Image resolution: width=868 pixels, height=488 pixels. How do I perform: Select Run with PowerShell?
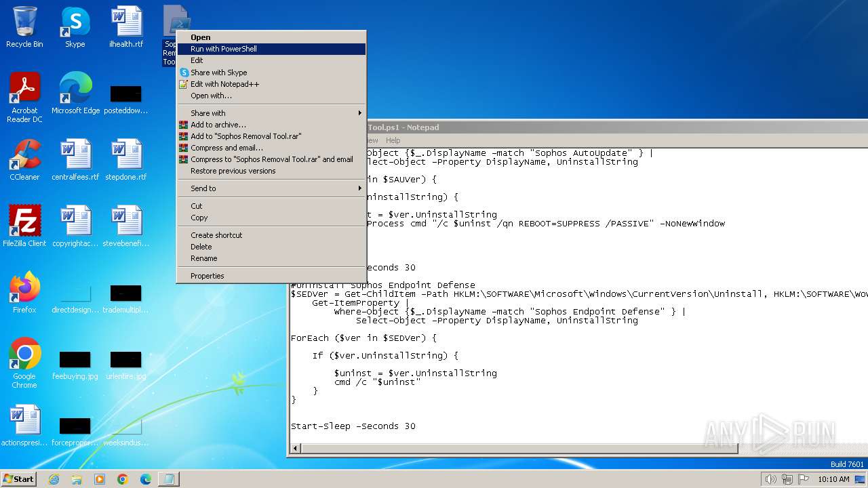271,49
